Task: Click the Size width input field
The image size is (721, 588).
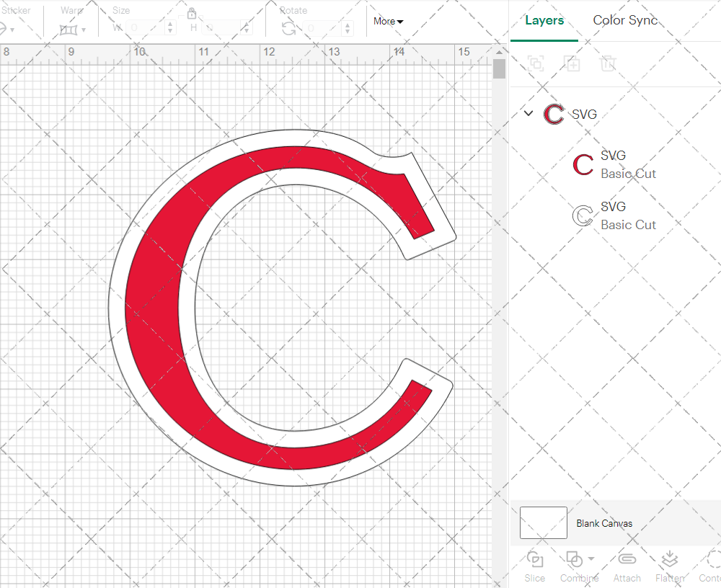Action: coord(146,28)
